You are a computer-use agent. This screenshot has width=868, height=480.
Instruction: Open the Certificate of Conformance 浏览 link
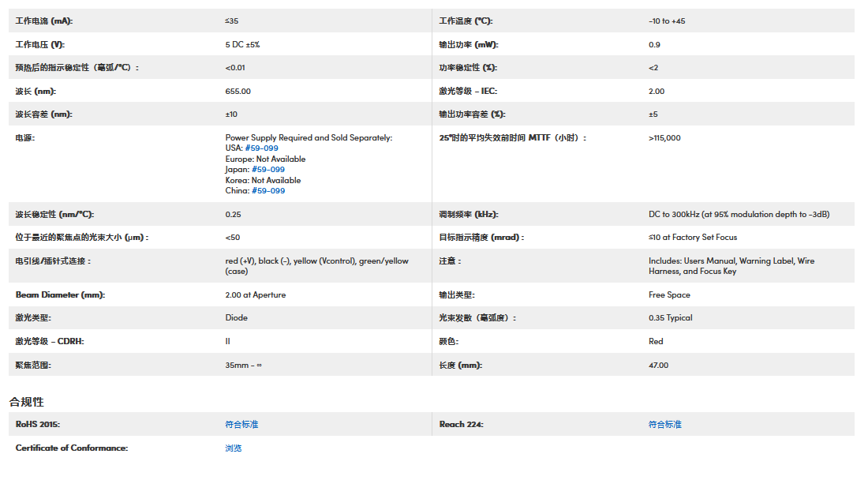234,448
